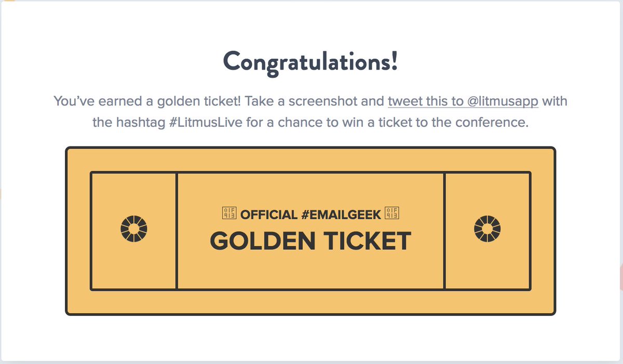Click the GOLDEN TICKET title text

[x=310, y=241]
